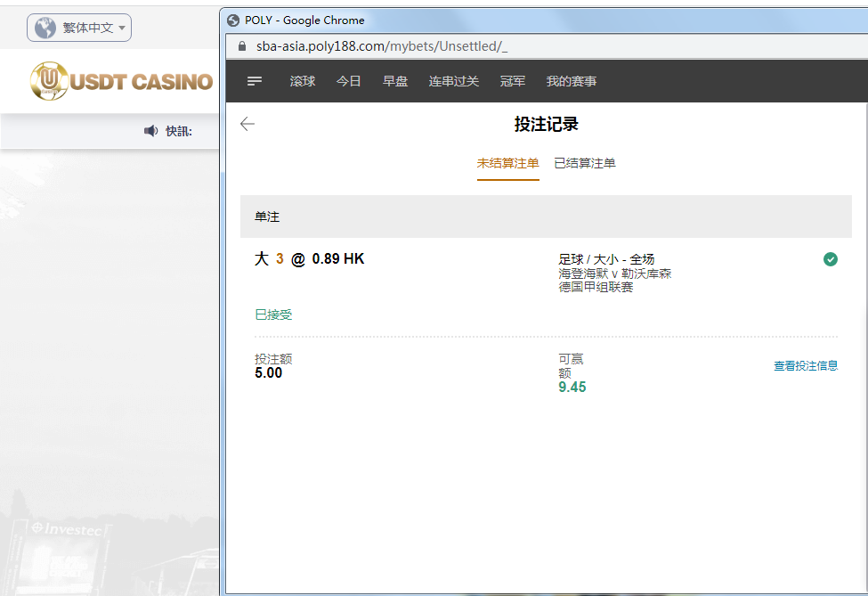868x596 pixels.
Task: Open the hamburger menu in sports navigation
Action: point(255,81)
